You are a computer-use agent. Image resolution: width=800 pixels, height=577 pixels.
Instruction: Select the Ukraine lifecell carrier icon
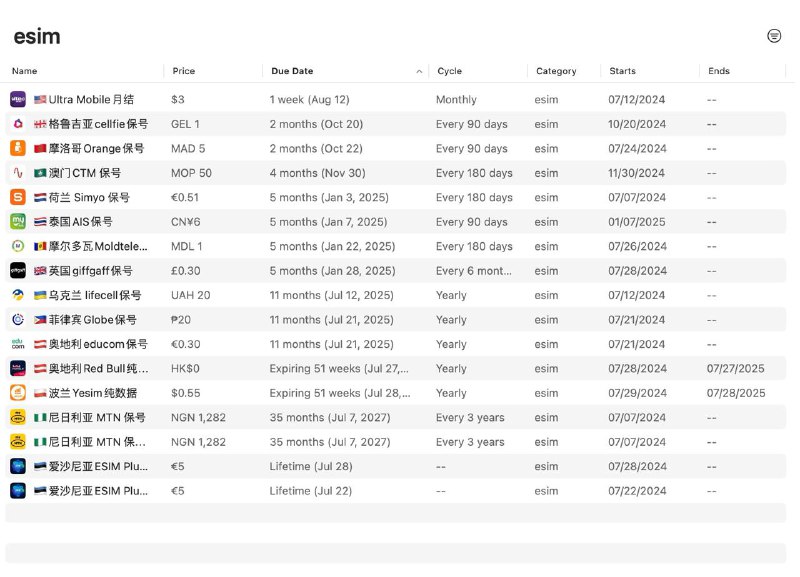(18, 295)
